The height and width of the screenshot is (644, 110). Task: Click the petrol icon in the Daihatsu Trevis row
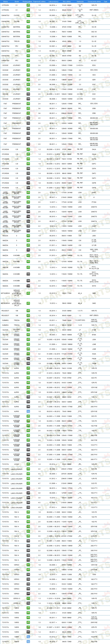coord(28,41)
